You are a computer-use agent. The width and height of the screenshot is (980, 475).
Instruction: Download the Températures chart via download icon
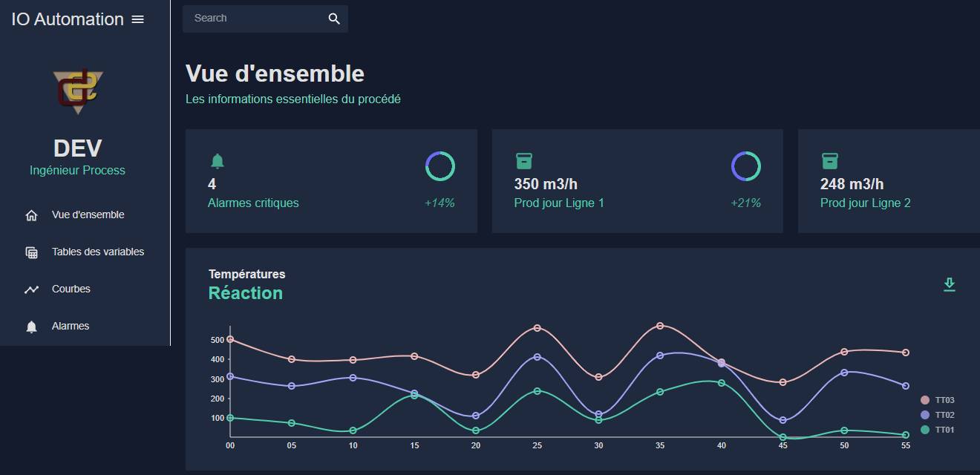[x=949, y=284]
